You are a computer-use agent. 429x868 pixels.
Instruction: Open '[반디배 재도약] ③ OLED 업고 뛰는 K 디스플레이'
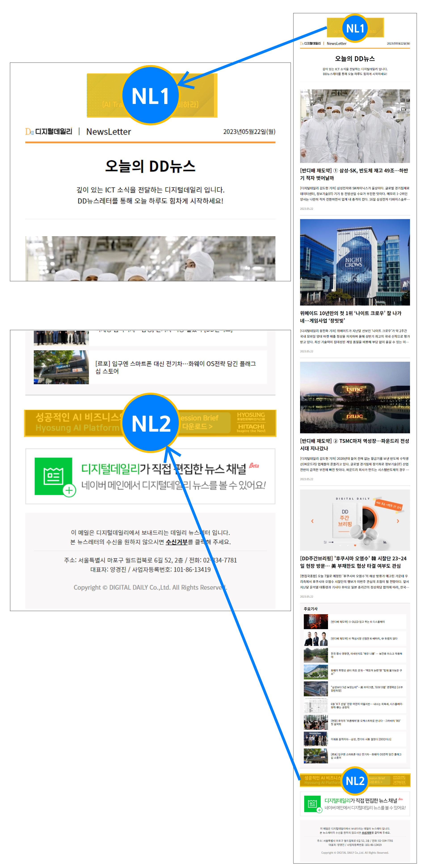tap(357, 622)
